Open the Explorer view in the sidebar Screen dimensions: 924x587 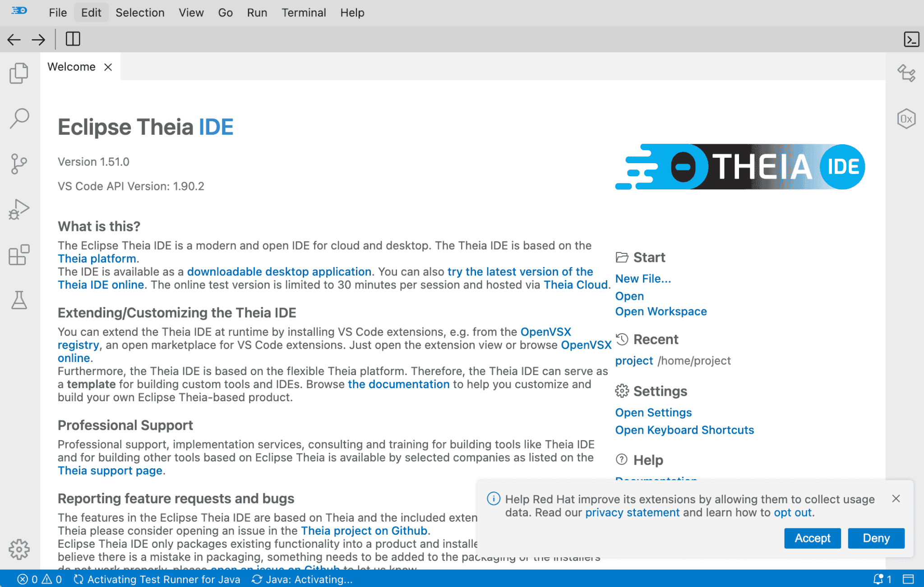19,73
